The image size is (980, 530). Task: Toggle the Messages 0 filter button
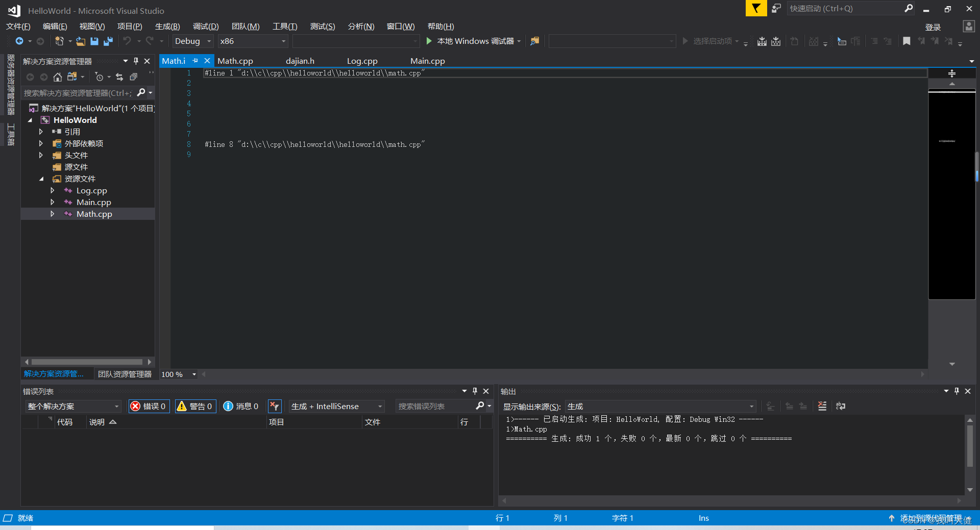pos(241,406)
